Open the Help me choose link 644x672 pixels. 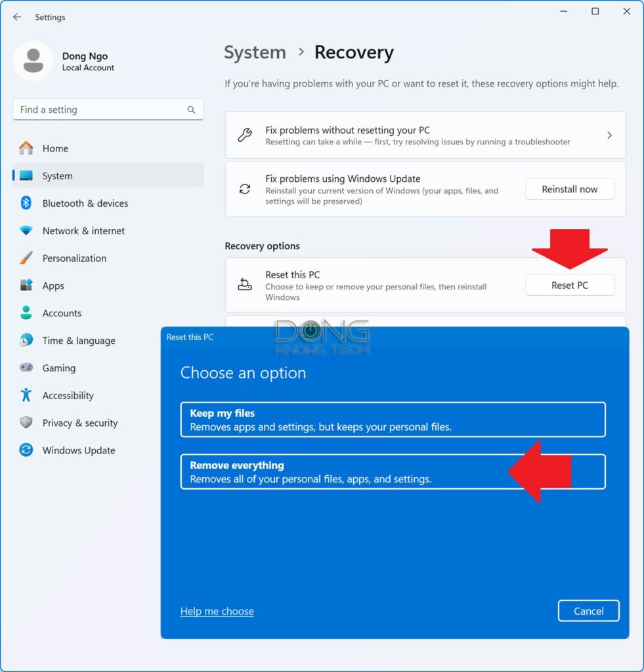(217, 611)
